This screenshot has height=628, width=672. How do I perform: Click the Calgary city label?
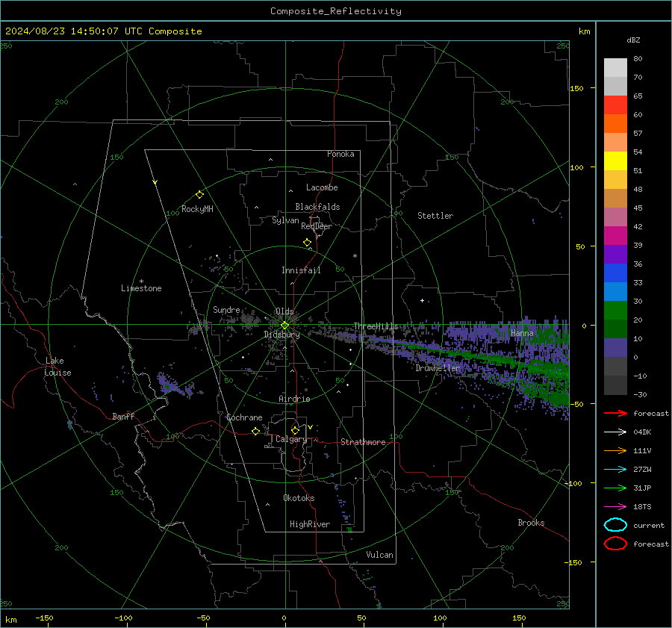291,439
